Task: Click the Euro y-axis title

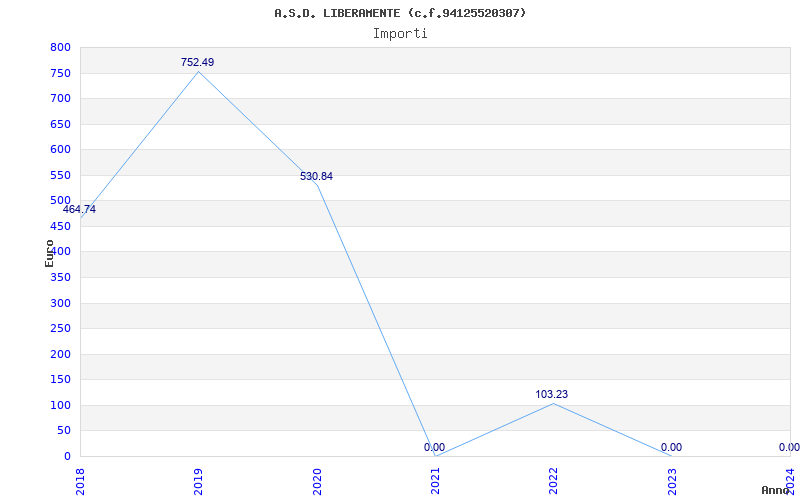Action: 49,253
